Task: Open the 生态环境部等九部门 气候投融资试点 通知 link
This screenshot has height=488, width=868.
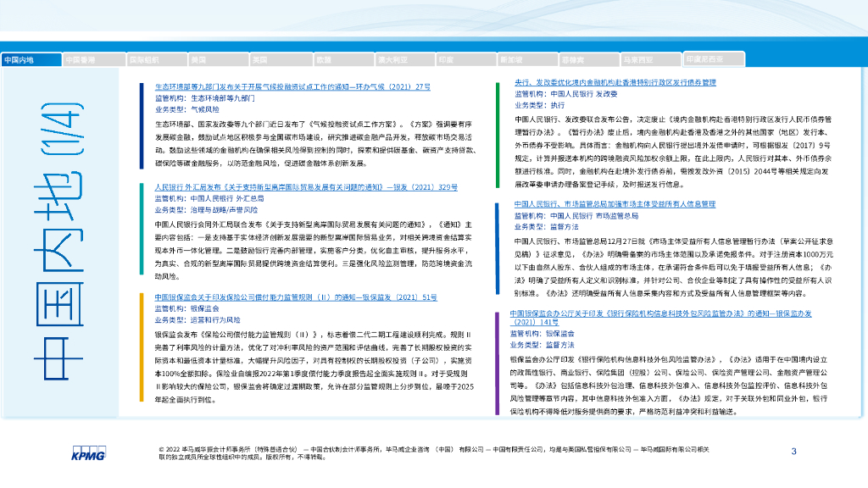Action: pyautogui.click(x=292, y=87)
